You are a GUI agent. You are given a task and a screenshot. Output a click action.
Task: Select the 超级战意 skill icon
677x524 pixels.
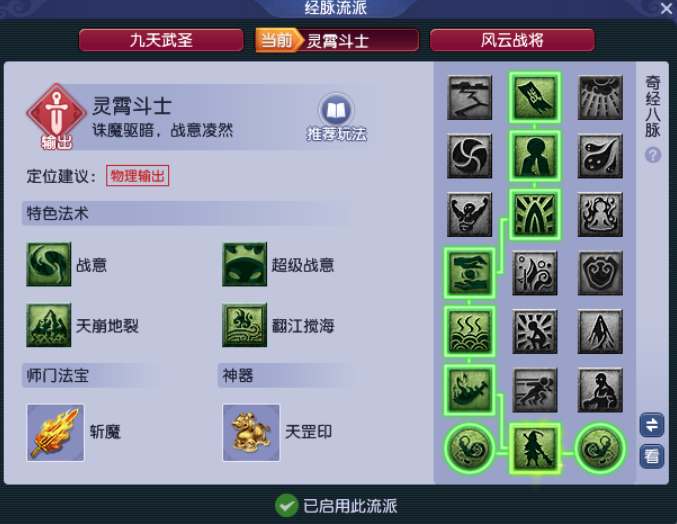tap(244, 264)
